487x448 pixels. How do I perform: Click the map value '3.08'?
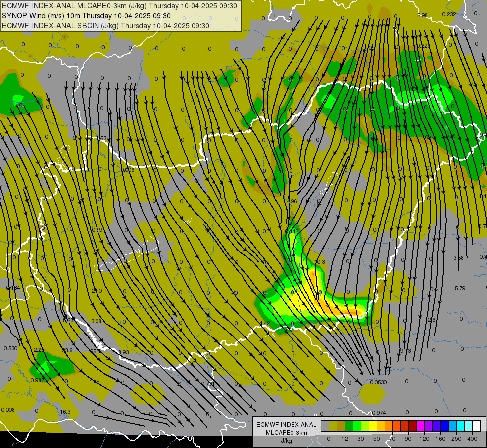click(97, 321)
